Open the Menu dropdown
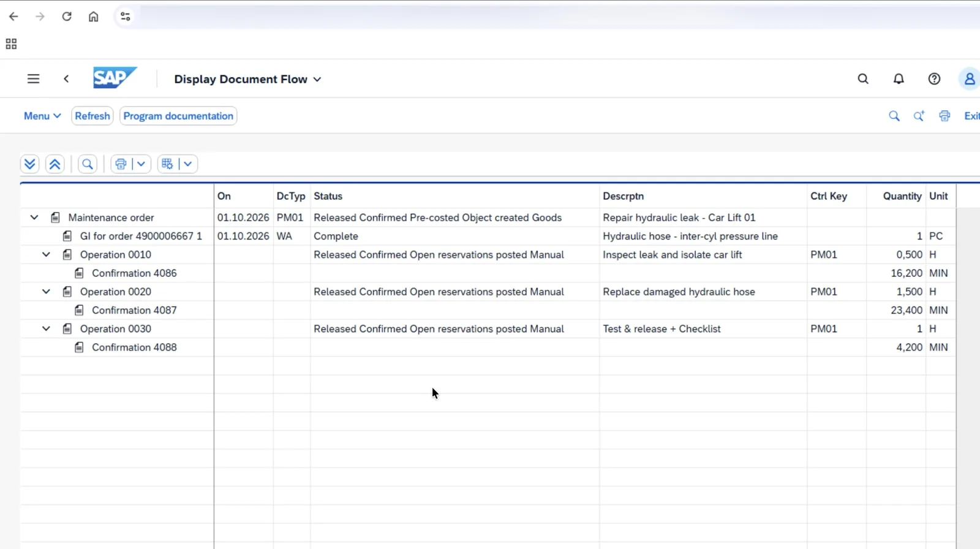The height and width of the screenshot is (549, 980). [x=42, y=116]
